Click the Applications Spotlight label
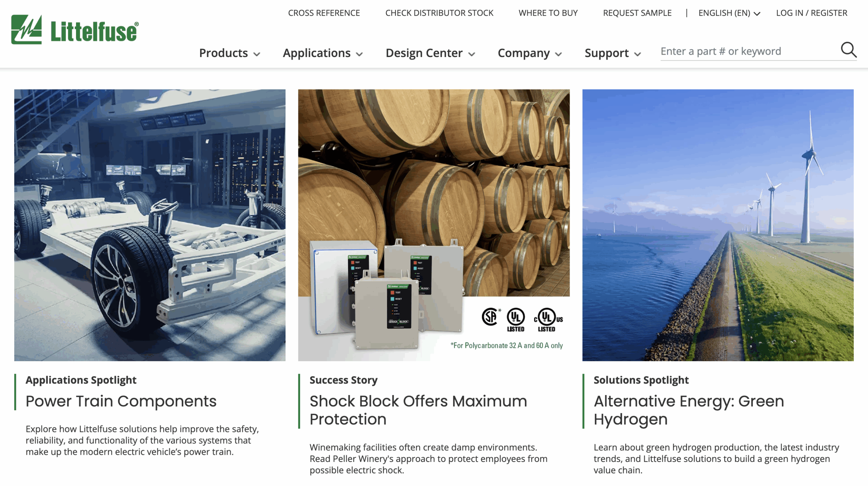The width and height of the screenshot is (868, 486). click(81, 380)
